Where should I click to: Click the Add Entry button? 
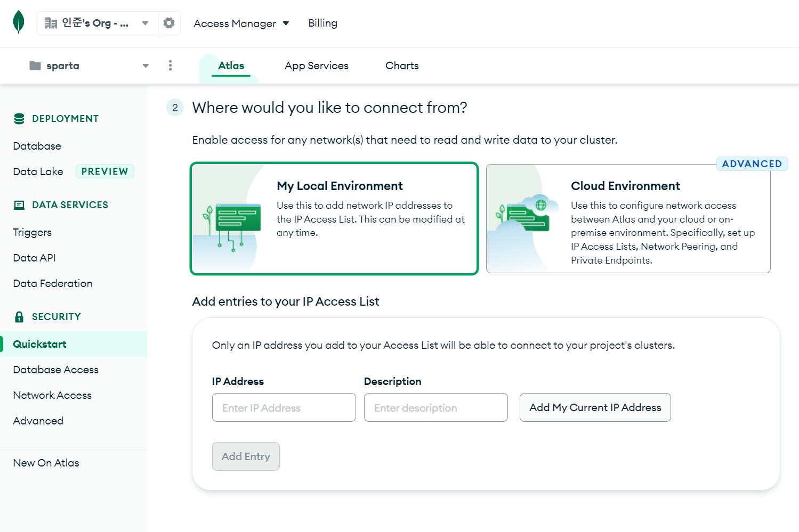click(x=246, y=456)
